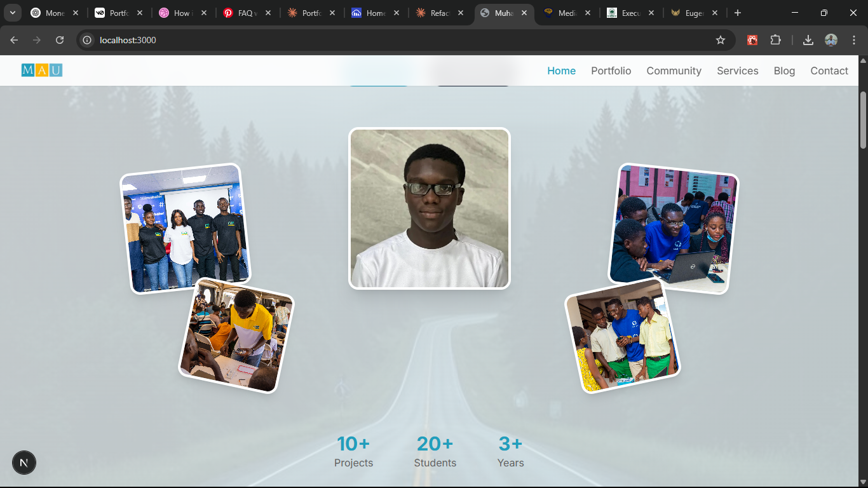Open the Downloads list icon

click(808, 39)
